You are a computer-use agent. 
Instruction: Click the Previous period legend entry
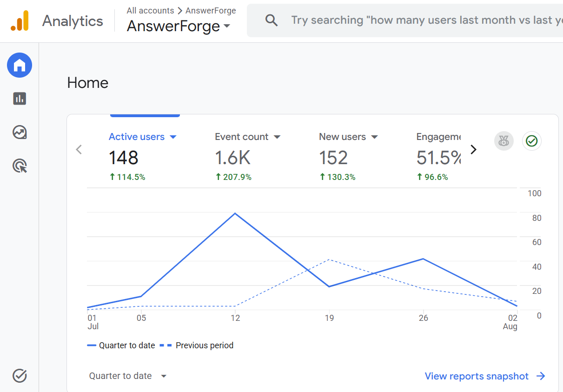click(197, 345)
